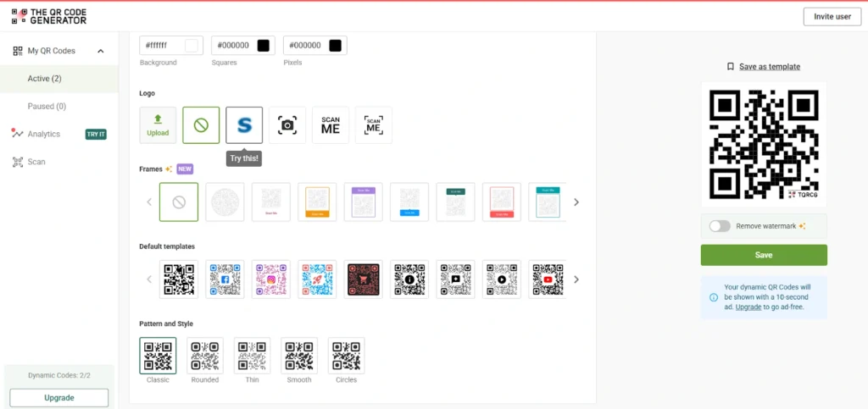Show previous frames with left arrow
This screenshot has height=409, width=868.
coord(149,202)
